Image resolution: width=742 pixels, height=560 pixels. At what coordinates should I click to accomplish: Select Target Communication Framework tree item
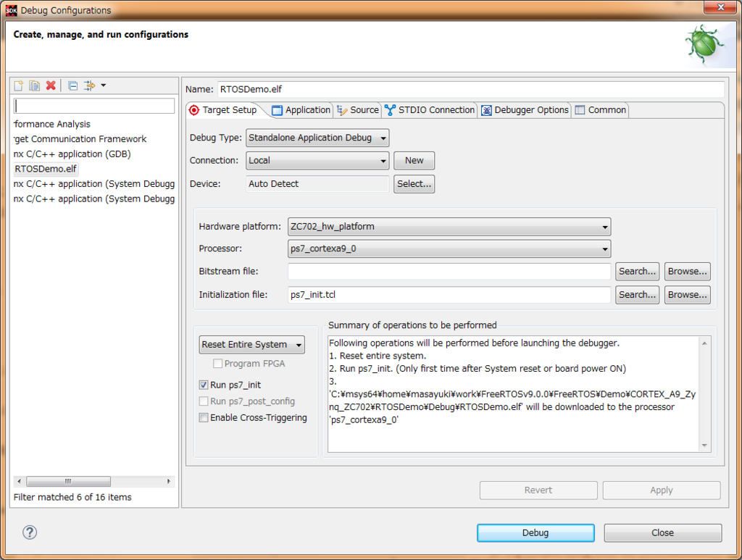pyautogui.click(x=80, y=139)
